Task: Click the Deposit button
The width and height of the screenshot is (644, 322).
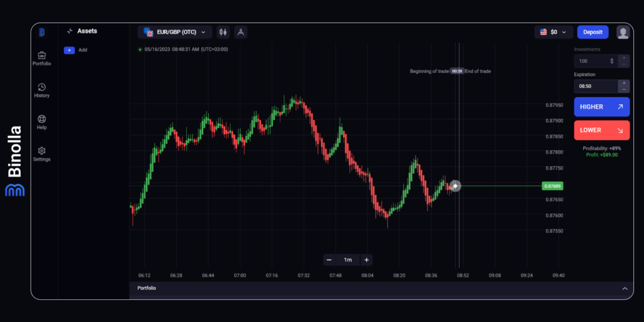Action: pos(592,32)
